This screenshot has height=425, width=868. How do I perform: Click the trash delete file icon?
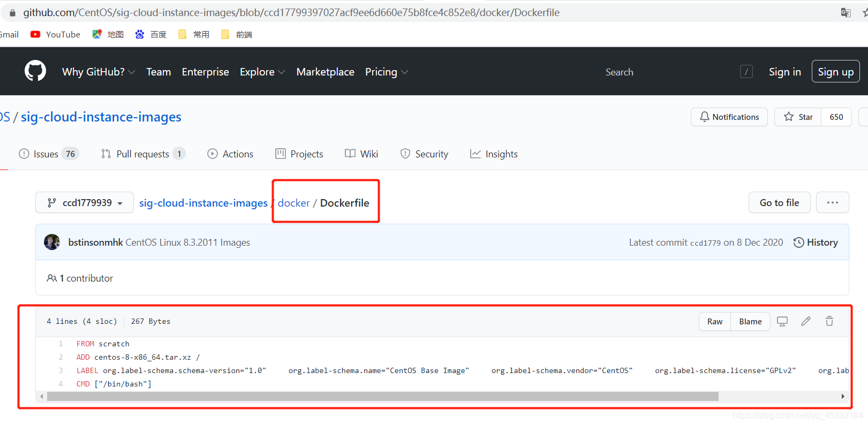pyautogui.click(x=829, y=321)
